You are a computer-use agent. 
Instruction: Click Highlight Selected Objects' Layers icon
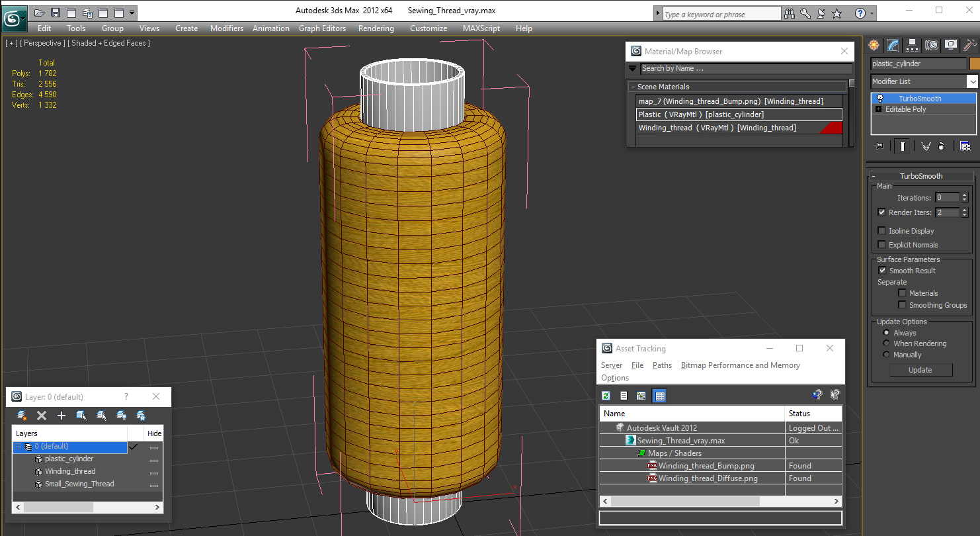101,416
